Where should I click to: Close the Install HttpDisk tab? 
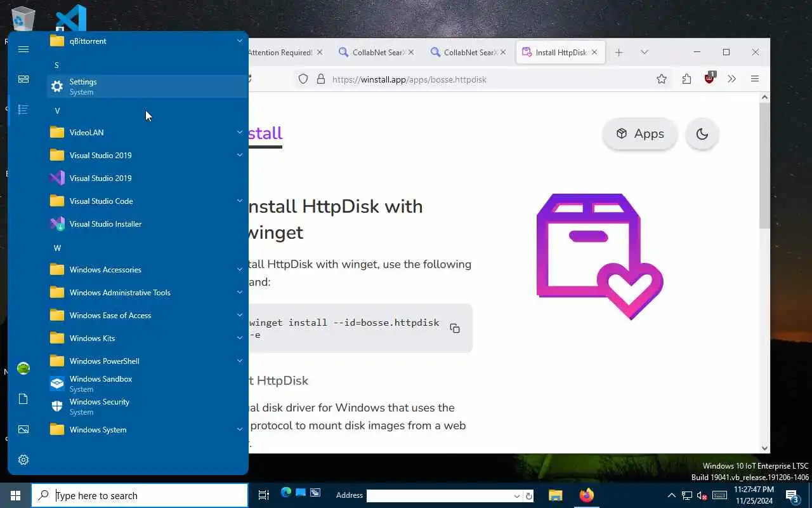tap(594, 53)
